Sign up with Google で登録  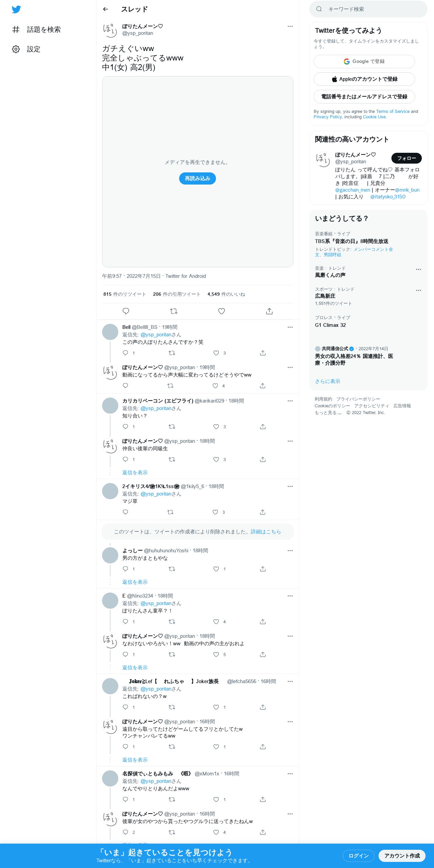[x=364, y=62]
